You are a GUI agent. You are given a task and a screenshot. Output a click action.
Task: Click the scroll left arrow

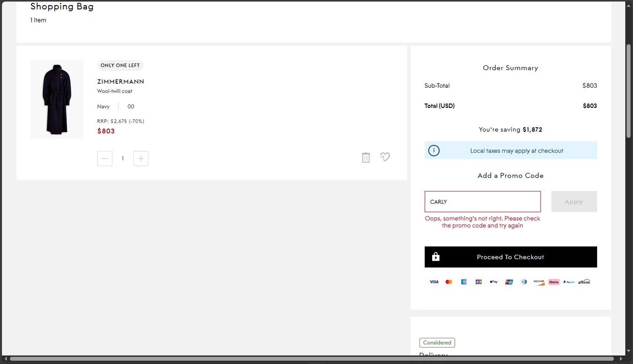5,359
